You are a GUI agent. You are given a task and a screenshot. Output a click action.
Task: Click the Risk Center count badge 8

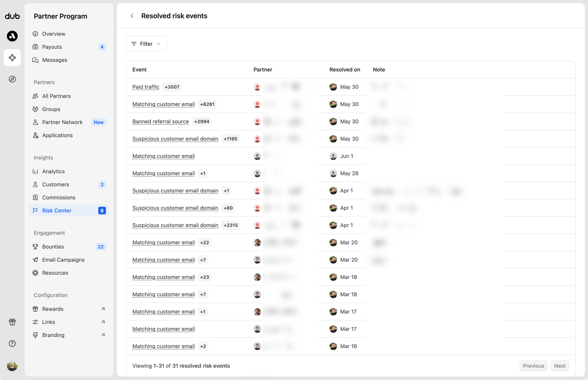coord(102,211)
